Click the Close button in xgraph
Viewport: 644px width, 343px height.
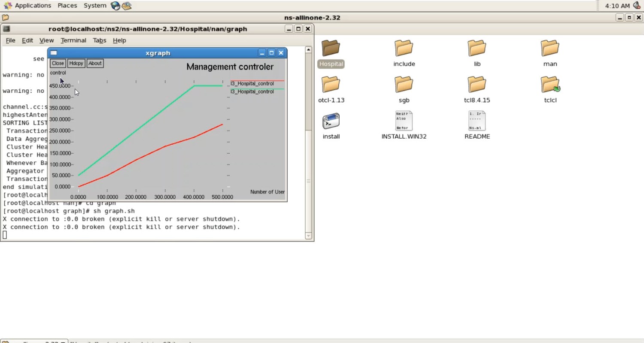[x=58, y=63]
